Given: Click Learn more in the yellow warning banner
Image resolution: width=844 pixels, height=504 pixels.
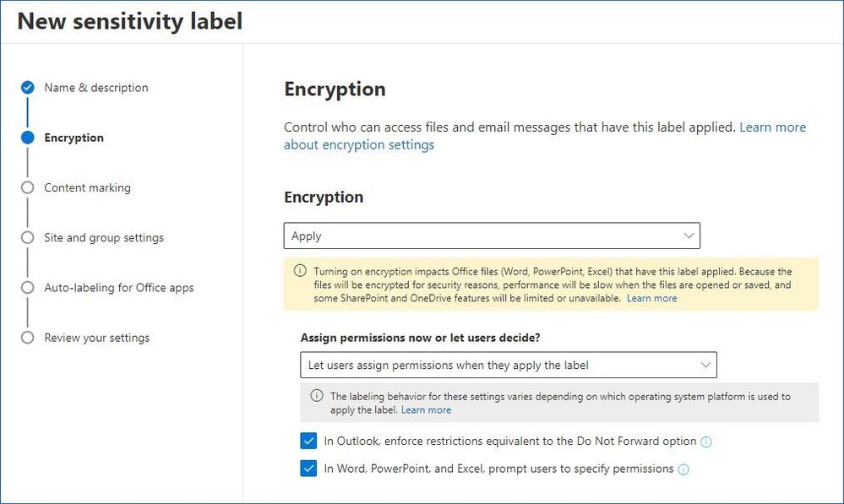Looking at the screenshot, I should coord(652,298).
